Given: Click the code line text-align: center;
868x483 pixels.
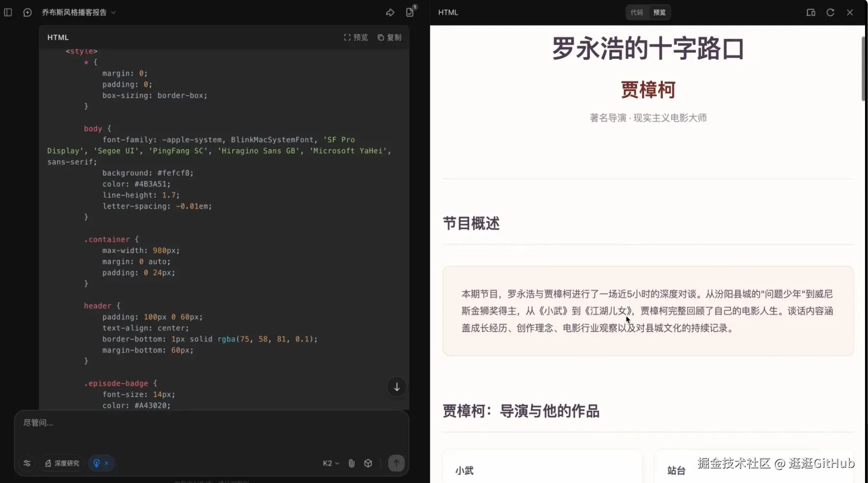Looking at the screenshot, I should pyautogui.click(x=145, y=328).
